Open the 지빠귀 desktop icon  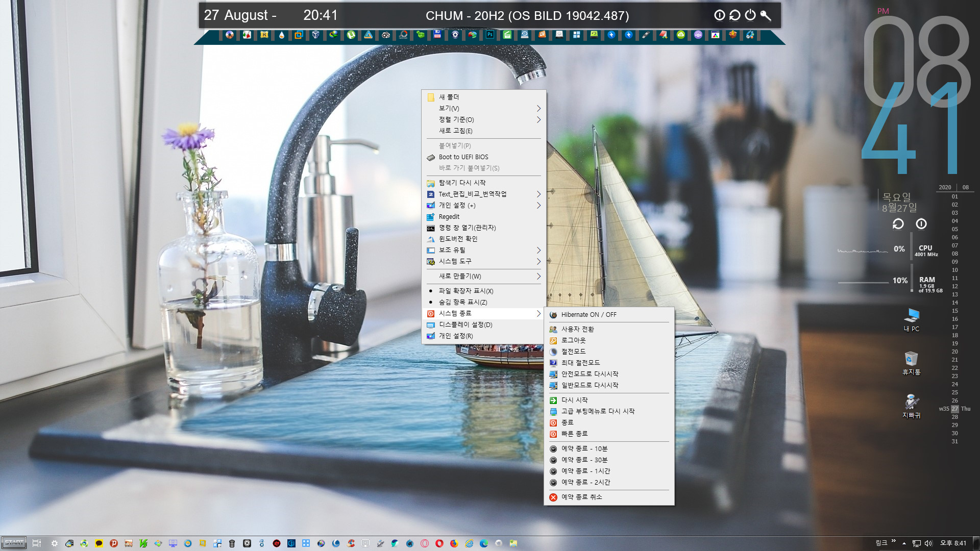tap(912, 407)
